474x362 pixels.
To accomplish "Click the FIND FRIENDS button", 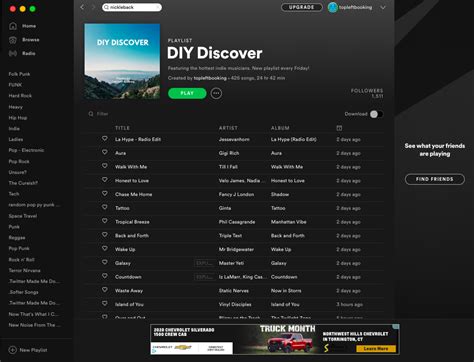I will (x=435, y=179).
